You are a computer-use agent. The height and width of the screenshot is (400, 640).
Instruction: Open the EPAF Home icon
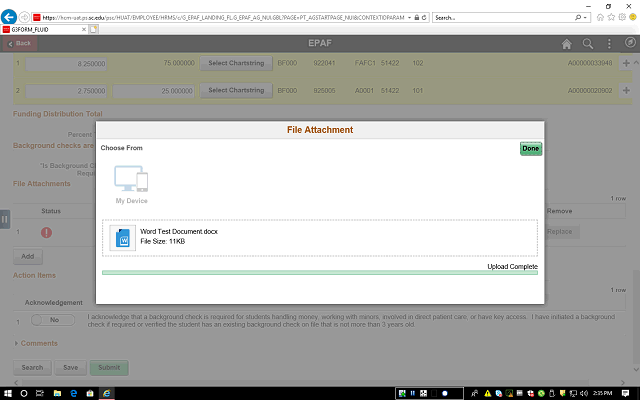567,44
